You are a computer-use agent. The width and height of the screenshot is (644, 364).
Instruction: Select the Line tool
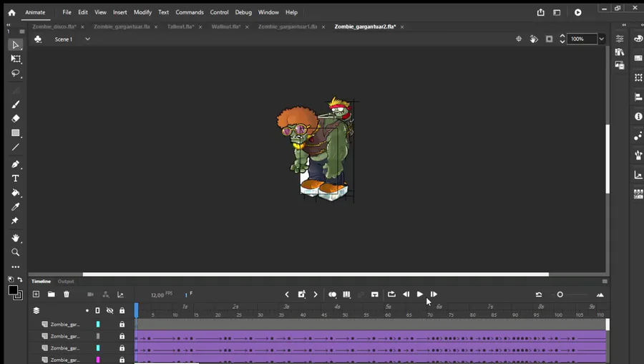tap(16, 147)
